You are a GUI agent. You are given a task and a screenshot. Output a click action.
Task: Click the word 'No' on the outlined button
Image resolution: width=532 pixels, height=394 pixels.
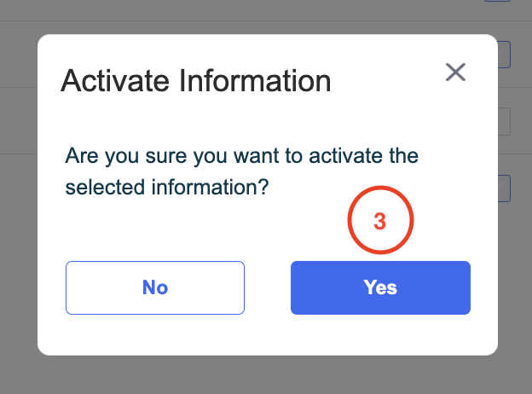[155, 287]
